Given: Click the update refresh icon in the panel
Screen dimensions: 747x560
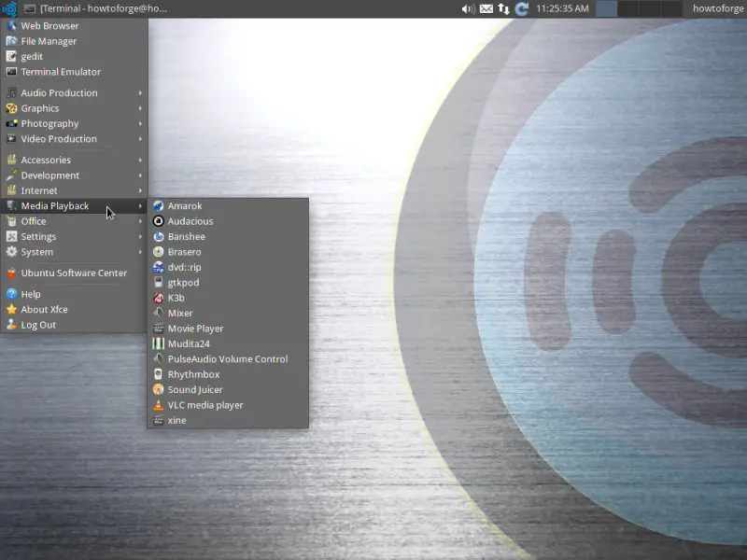Looking at the screenshot, I should (x=522, y=8).
